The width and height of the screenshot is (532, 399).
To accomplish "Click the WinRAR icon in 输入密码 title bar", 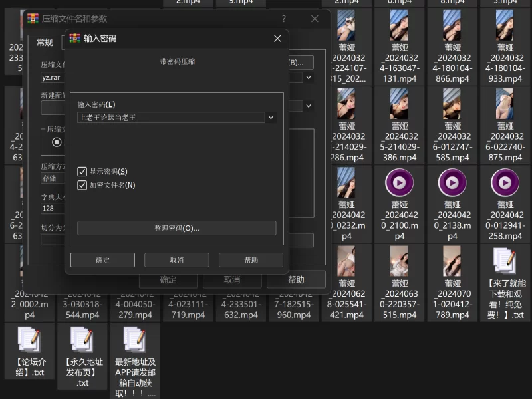I will [x=75, y=39].
